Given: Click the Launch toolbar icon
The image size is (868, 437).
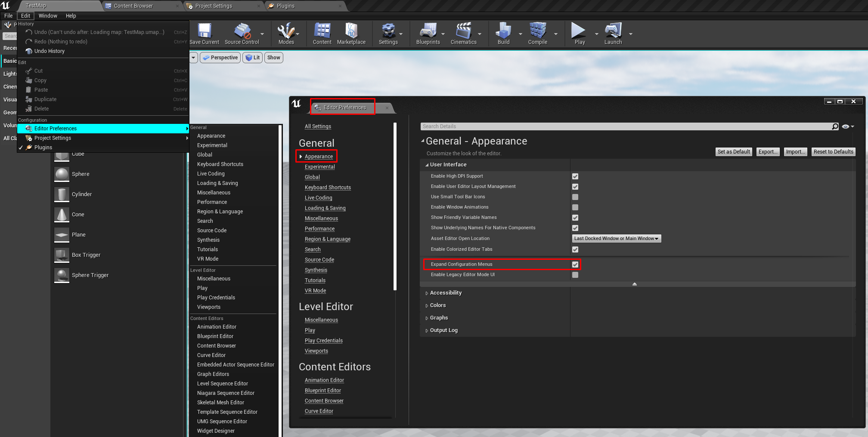Looking at the screenshot, I should [x=613, y=31].
